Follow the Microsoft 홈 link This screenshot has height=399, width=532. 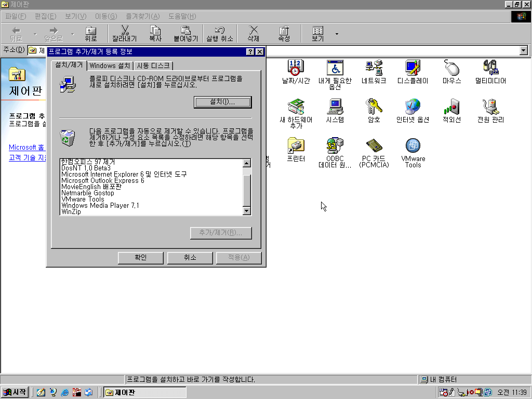[27, 147]
